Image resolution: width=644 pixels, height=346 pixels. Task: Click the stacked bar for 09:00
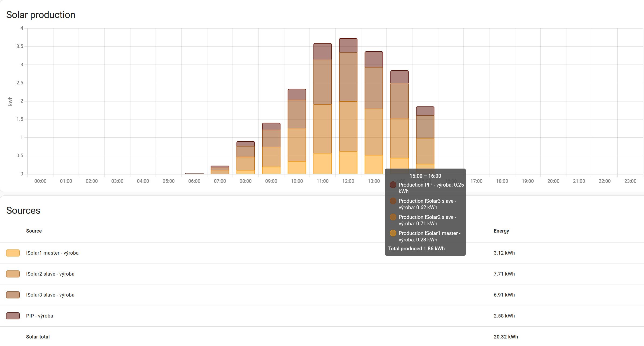[271, 148]
